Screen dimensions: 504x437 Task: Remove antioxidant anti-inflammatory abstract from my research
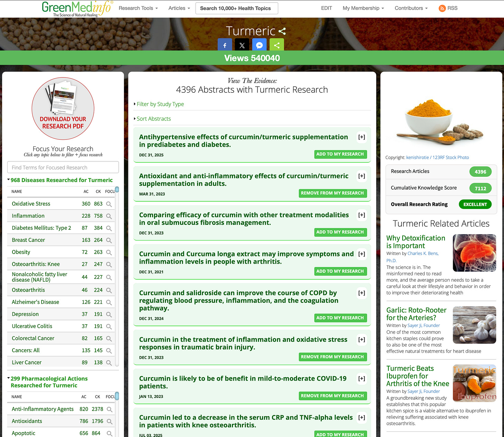click(x=333, y=193)
